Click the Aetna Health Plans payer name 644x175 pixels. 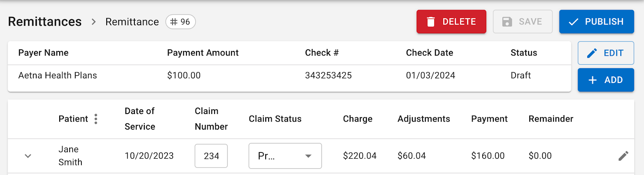[x=58, y=75]
